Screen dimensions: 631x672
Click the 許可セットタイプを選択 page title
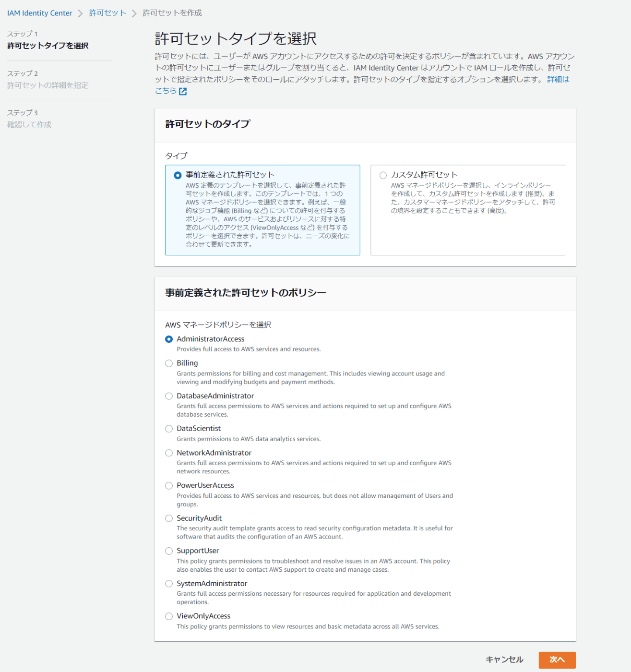click(236, 38)
